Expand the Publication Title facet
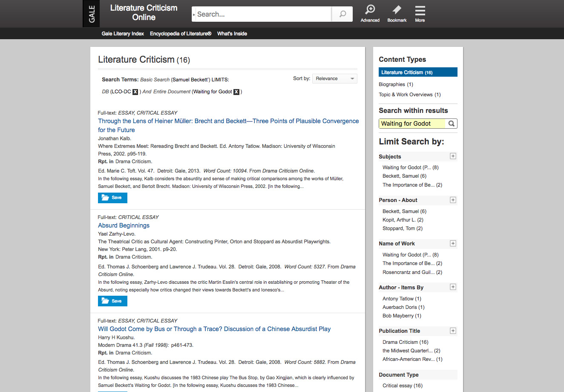Image resolution: width=564 pixels, height=392 pixels. (453, 331)
